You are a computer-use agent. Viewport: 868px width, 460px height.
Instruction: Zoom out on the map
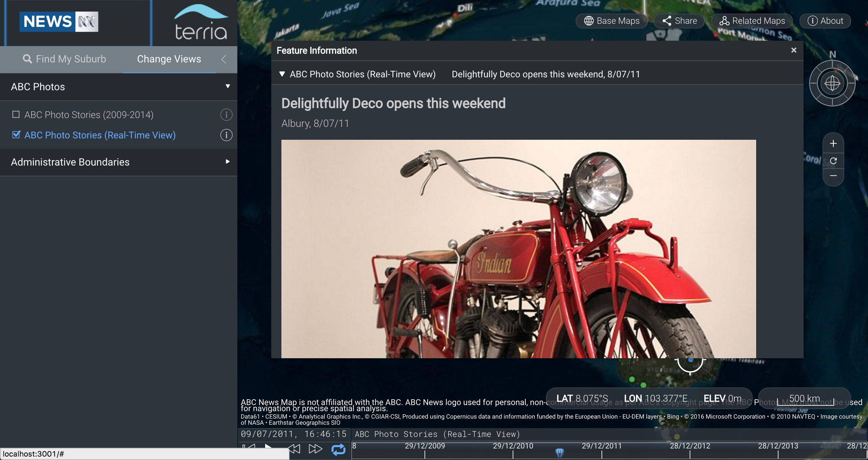[x=833, y=176]
